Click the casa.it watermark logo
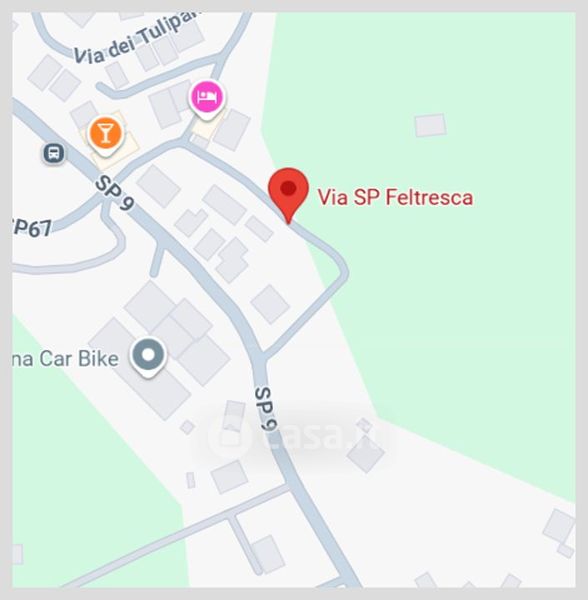Screen dimensions: 588x600 point(293,436)
